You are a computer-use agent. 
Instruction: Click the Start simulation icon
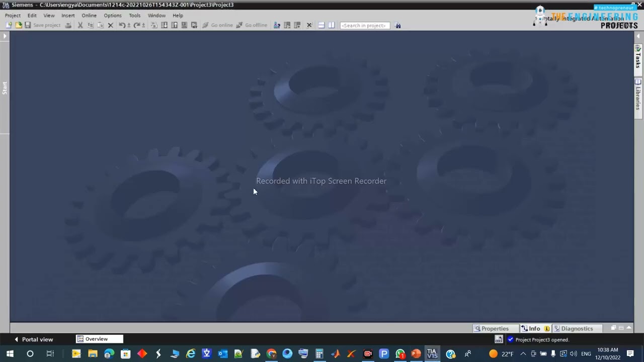point(184,25)
